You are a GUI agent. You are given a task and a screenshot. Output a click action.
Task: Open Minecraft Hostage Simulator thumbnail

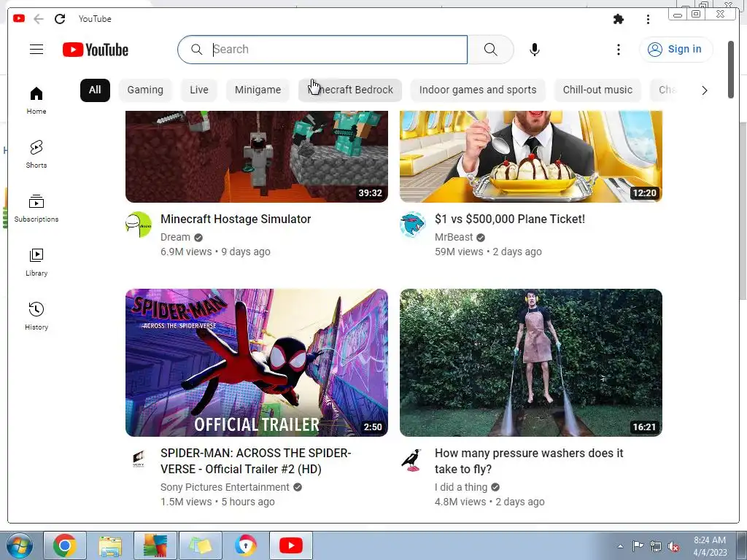click(257, 157)
